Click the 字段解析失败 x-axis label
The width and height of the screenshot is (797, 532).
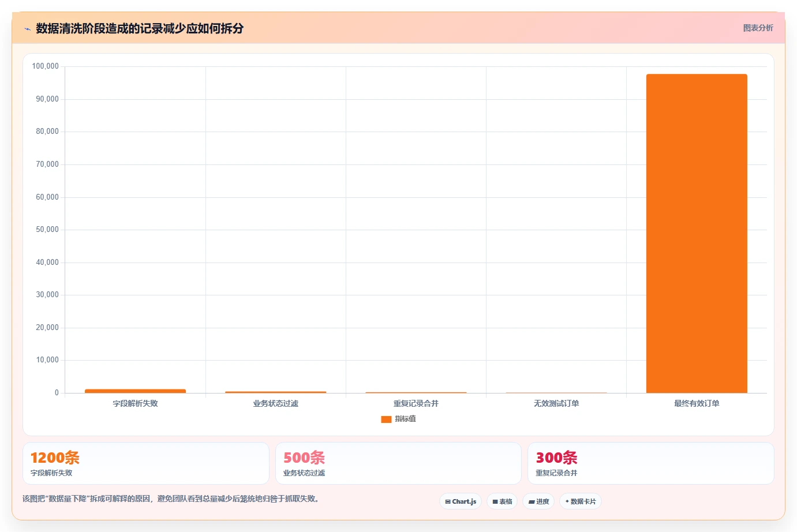pyautogui.click(x=135, y=403)
